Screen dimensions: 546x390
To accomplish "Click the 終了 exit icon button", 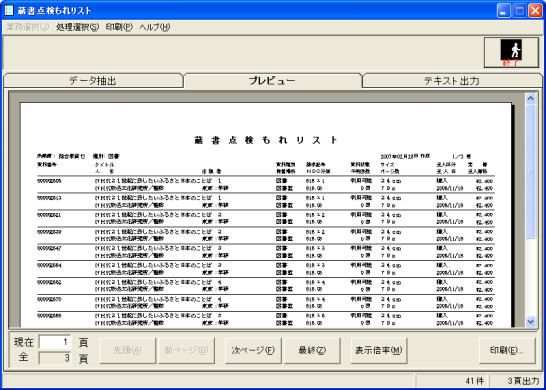I will coord(511,53).
